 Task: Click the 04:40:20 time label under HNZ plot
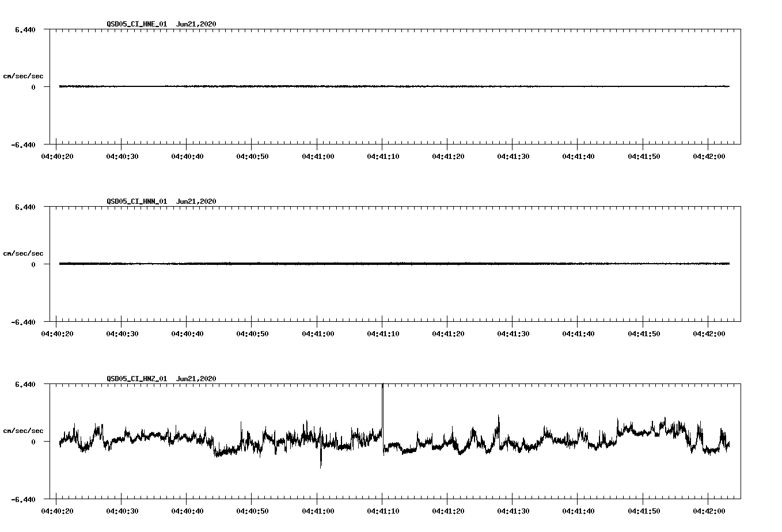56,511
